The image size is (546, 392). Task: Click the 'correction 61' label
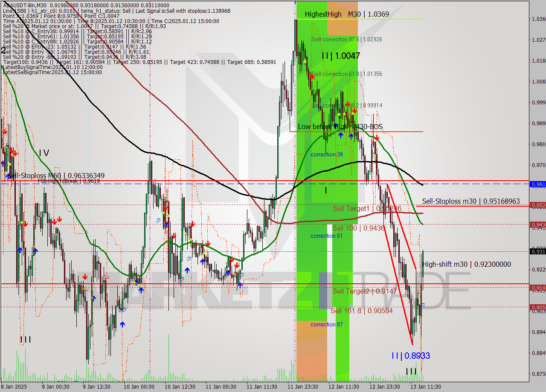click(x=326, y=236)
